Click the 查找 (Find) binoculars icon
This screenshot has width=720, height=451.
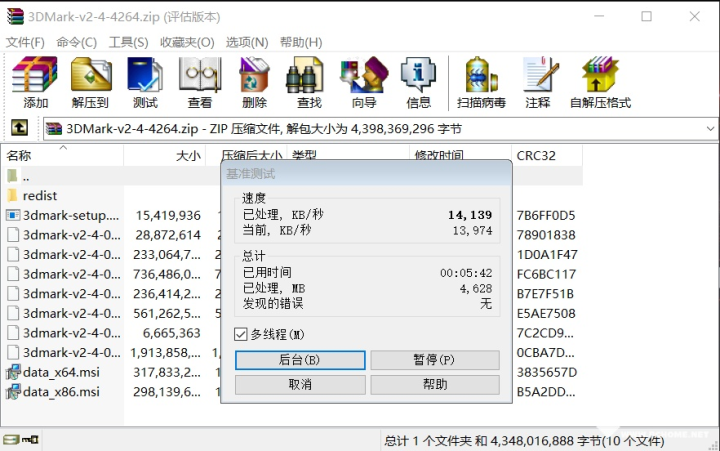tap(305, 74)
